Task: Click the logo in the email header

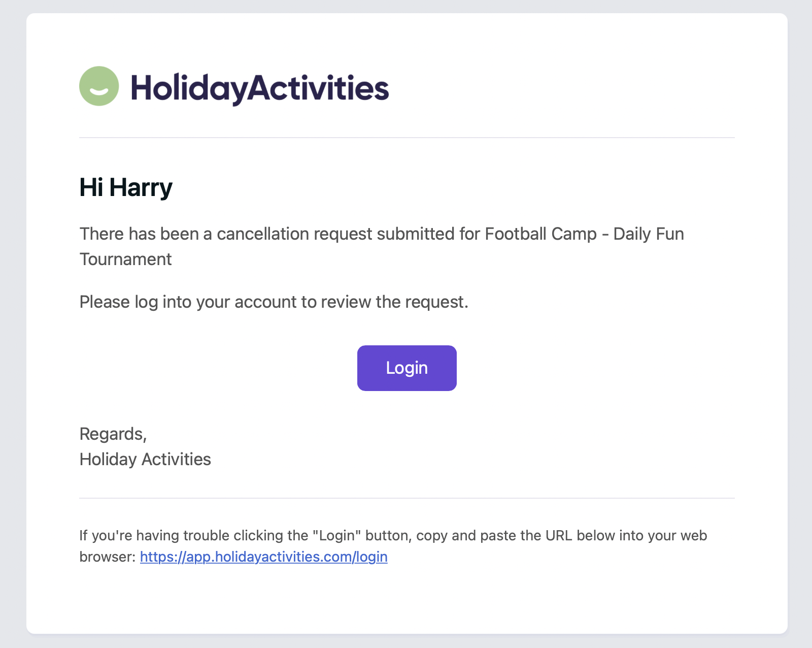Action: point(233,87)
